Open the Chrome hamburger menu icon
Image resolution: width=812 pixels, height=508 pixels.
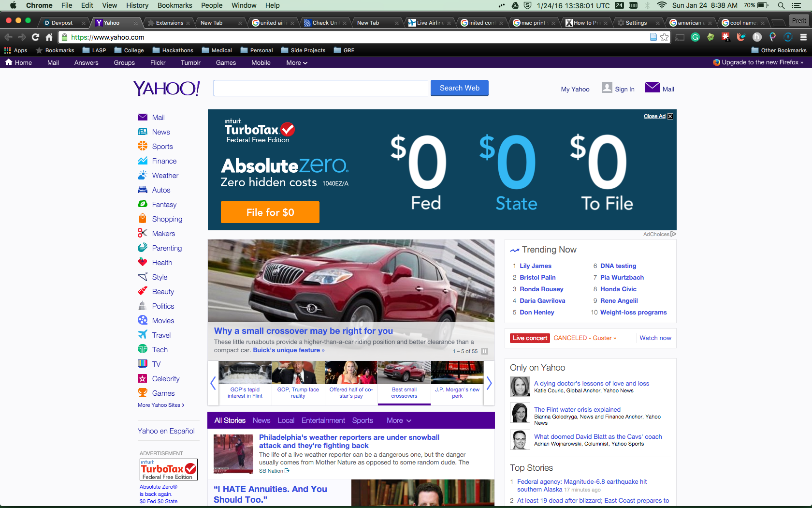tap(803, 37)
